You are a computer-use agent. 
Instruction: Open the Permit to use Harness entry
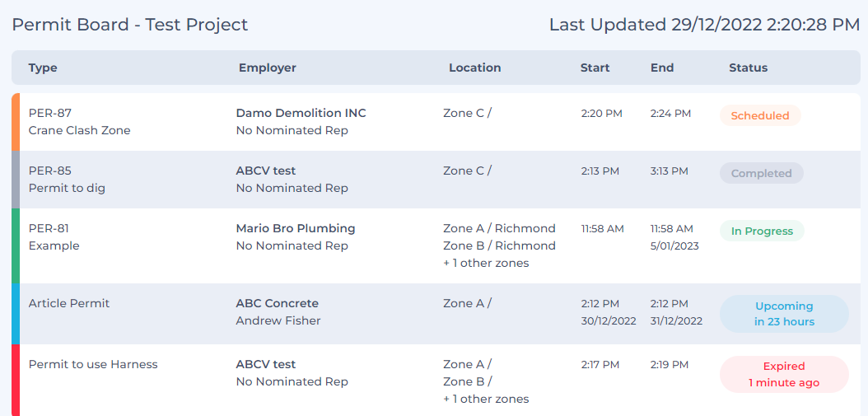[93, 364]
